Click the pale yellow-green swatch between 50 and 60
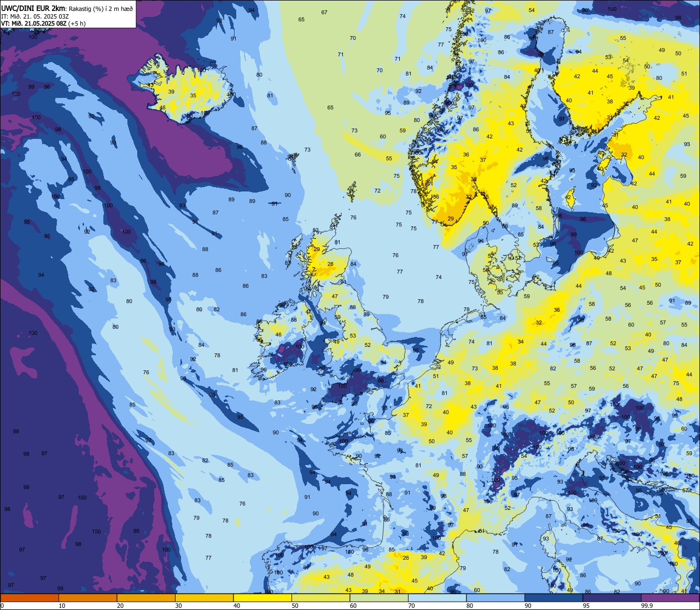Screen dimensions: 700x610 pyautogui.click(x=320, y=597)
